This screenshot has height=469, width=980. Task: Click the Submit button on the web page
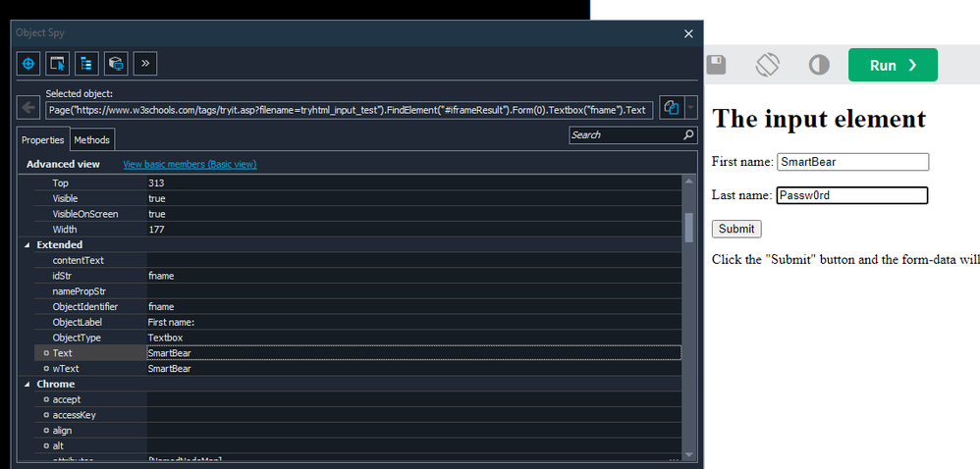pyautogui.click(x=736, y=229)
